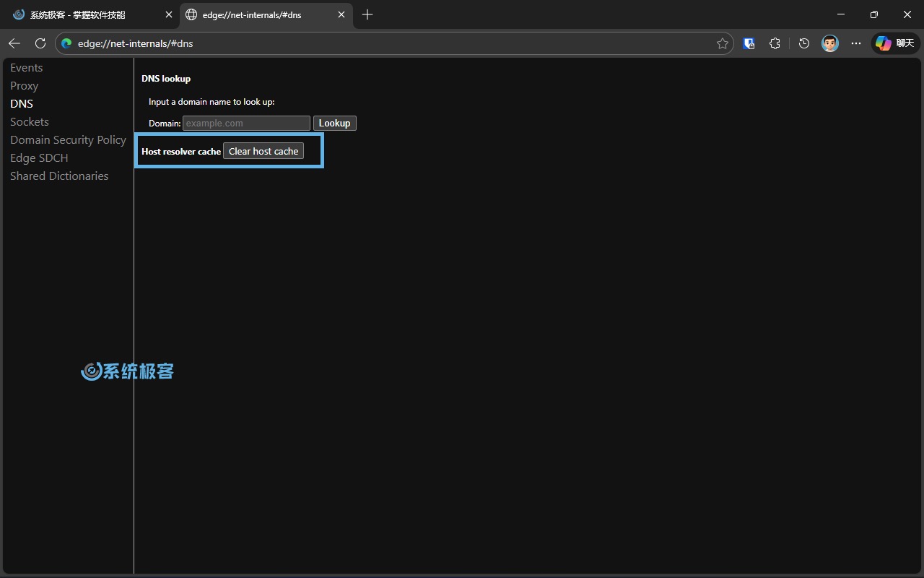Open the Proxy section

(24, 85)
